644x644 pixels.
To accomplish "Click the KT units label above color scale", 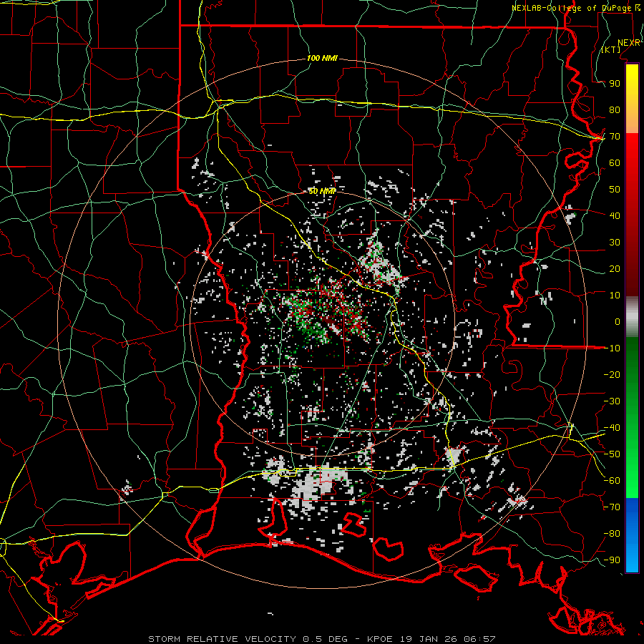I will coord(611,49).
